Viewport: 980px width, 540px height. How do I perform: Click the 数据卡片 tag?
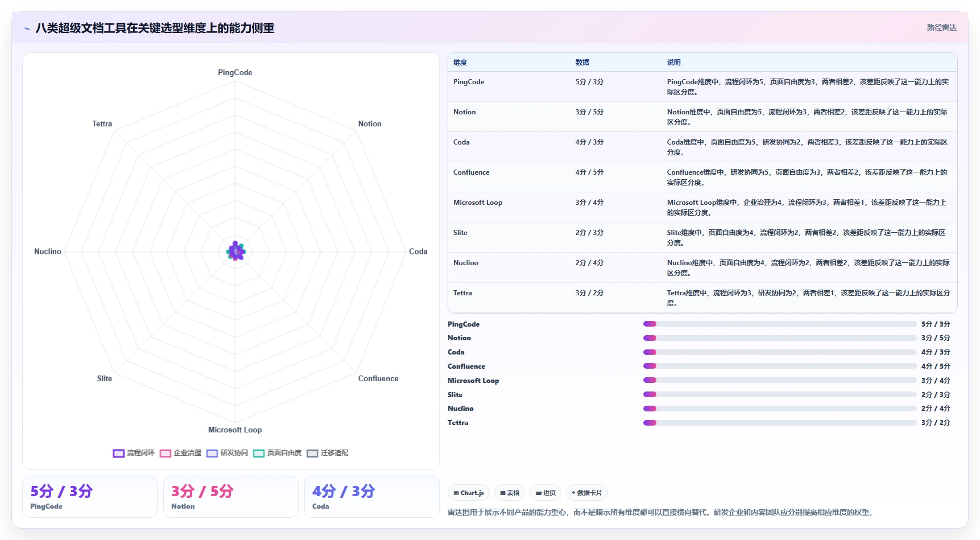587,493
